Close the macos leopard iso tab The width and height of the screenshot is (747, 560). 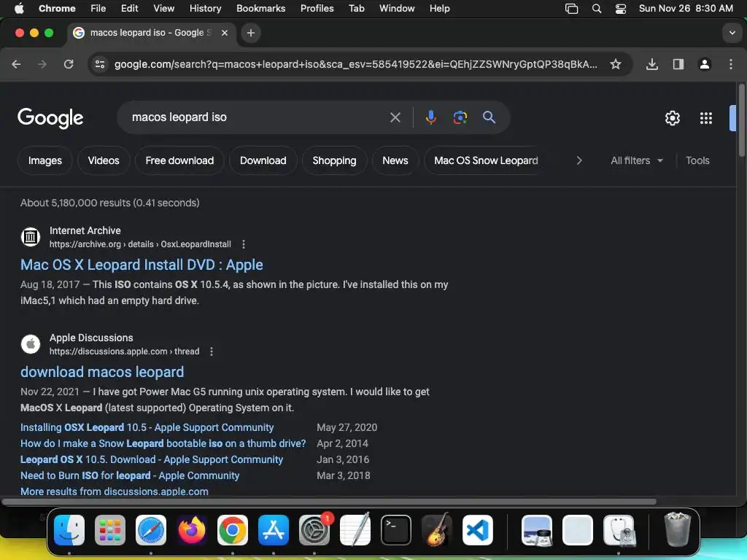click(x=225, y=33)
